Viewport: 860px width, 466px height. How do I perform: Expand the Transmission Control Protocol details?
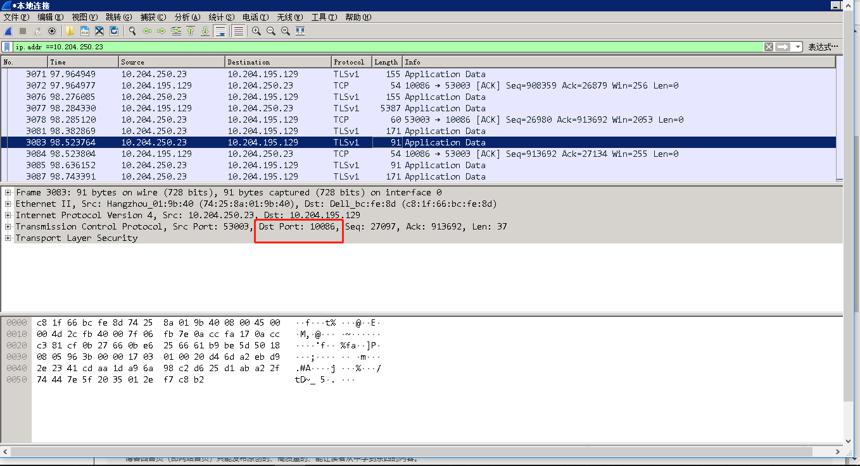click(x=8, y=226)
